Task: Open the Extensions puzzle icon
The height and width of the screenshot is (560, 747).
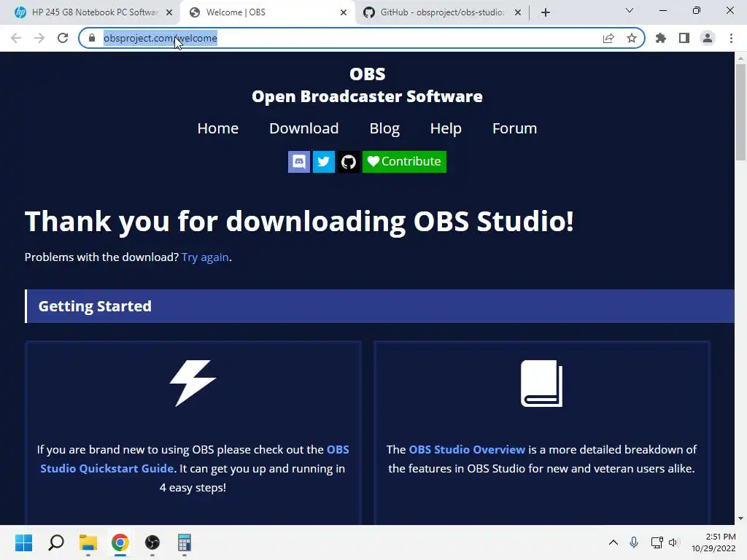Action: [661, 38]
